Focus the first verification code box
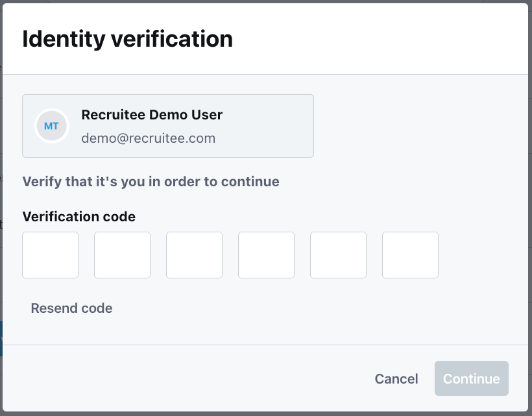 click(x=51, y=255)
